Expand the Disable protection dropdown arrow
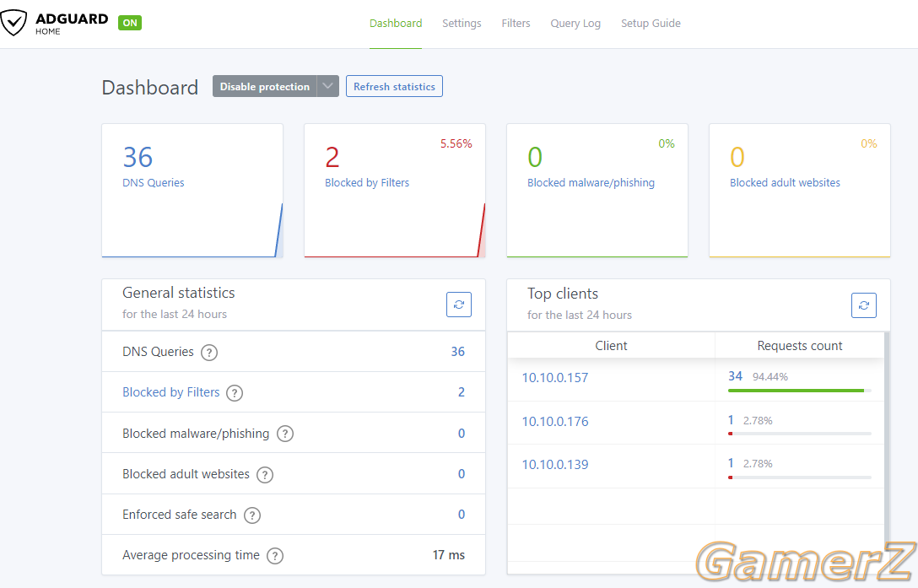This screenshot has height=588, width=918. [x=328, y=86]
